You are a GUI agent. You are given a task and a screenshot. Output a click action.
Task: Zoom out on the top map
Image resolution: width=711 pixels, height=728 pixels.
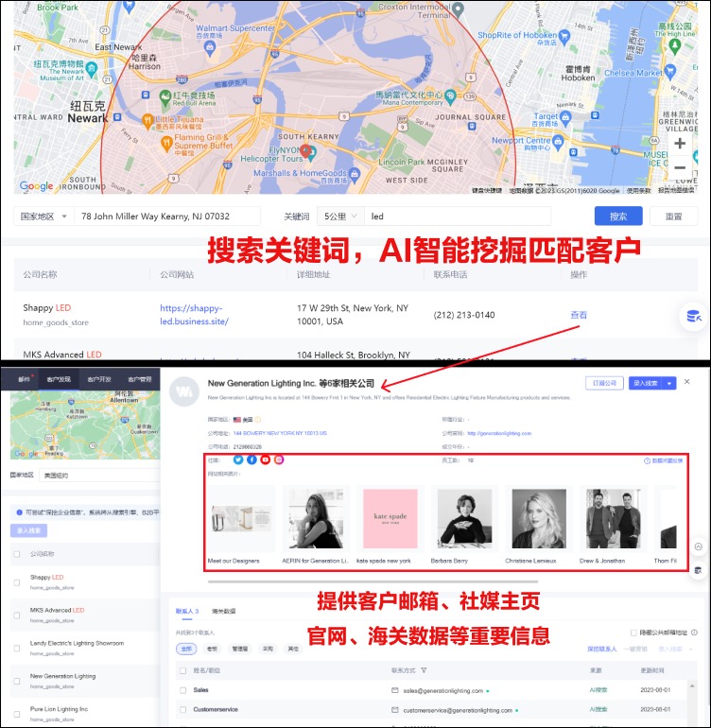(680, 167)
